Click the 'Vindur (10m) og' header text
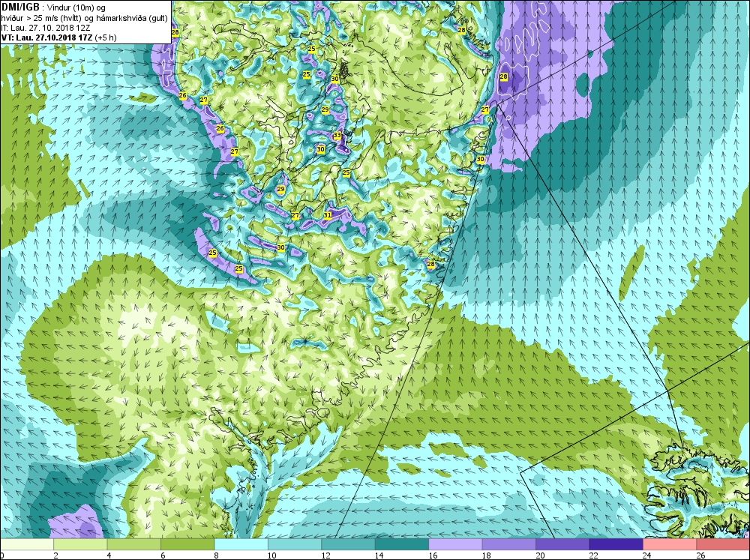Image resolution: width=750 pixels, height=560 pixels. pyautogui.click(x=76, y=7)
